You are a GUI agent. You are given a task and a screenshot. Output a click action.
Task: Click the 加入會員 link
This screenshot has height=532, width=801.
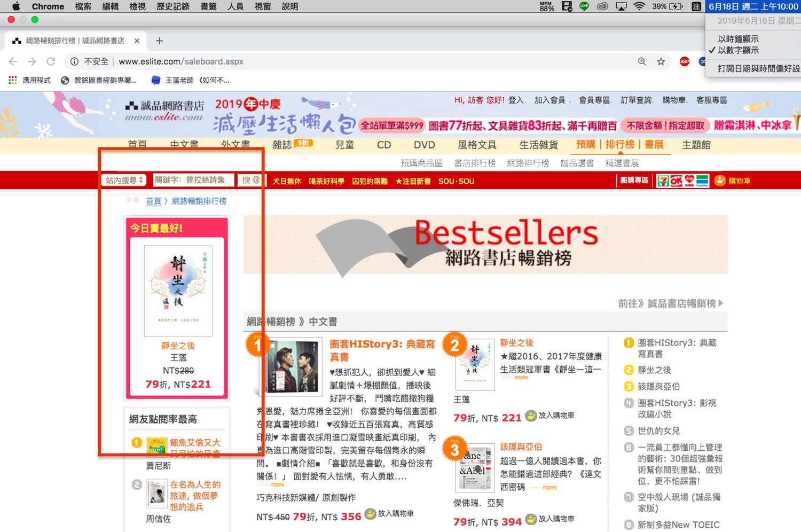549,100
